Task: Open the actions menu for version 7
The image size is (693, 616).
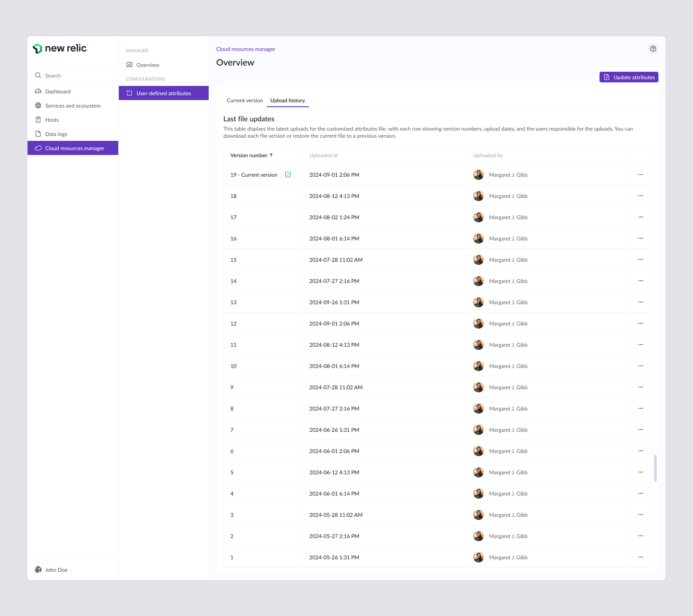Action: pyautogui.click(x=641, y=430)
